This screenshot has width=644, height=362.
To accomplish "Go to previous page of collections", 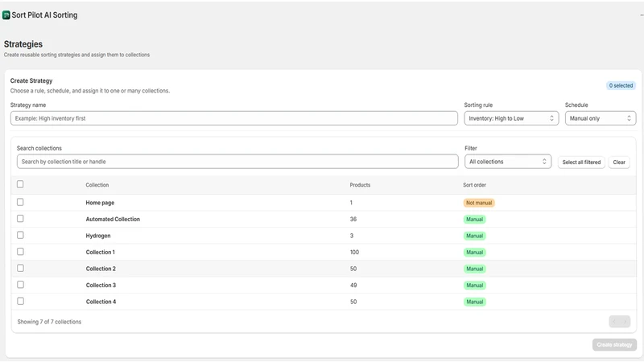I will 614,321.
